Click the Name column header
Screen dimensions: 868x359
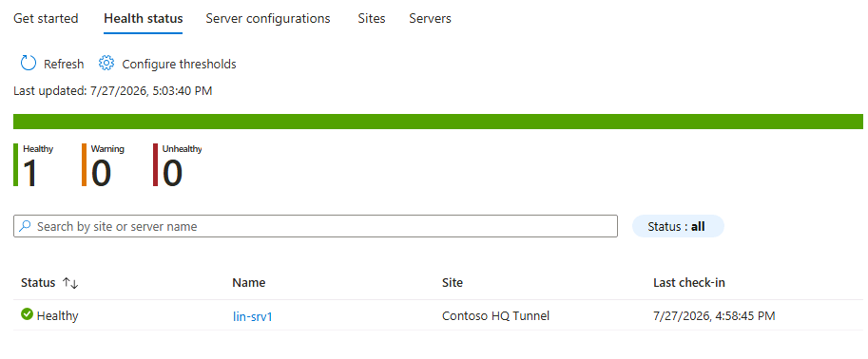coord(248,283)
